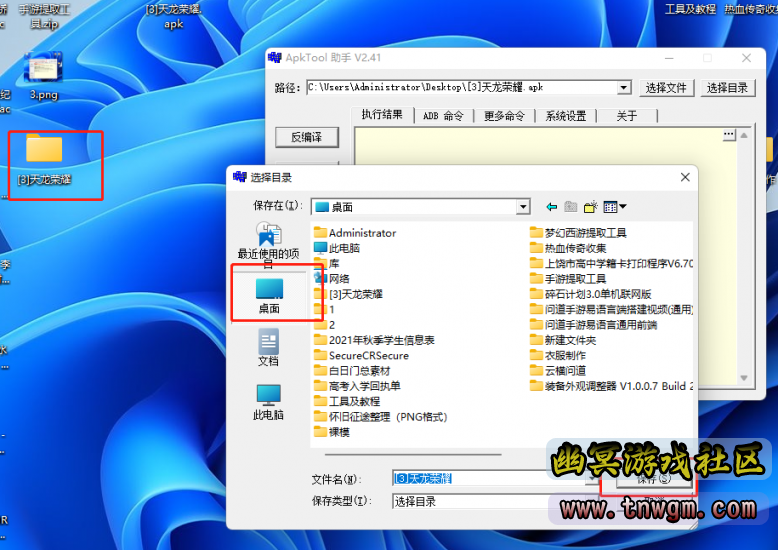Switch to the 执行结果 tab

[382, 115]
